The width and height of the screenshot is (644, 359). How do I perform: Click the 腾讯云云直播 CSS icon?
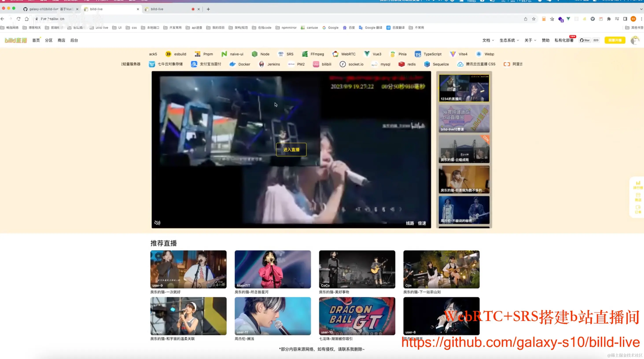(x=460, y=64)
